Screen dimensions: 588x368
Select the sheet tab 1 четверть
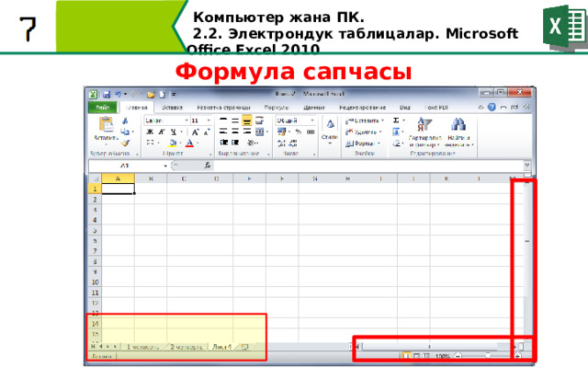tap(142, 347)
